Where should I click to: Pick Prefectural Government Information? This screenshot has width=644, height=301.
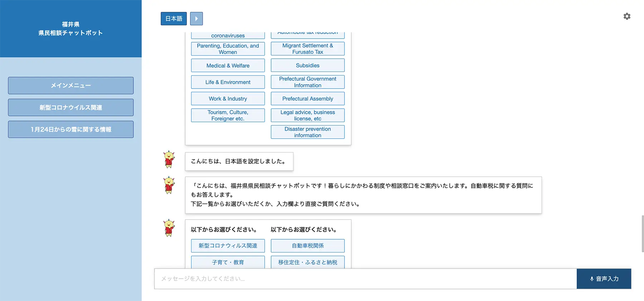point(308,82)
